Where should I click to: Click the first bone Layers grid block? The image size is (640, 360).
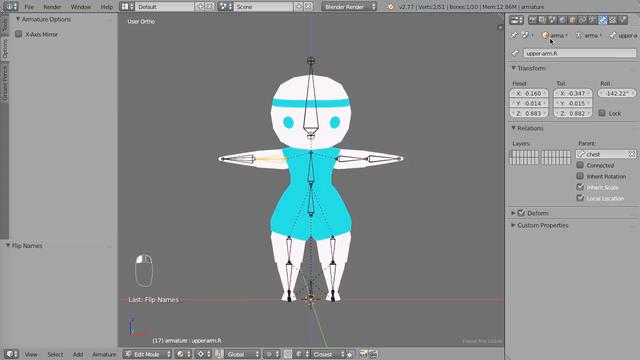coord(524,157)
